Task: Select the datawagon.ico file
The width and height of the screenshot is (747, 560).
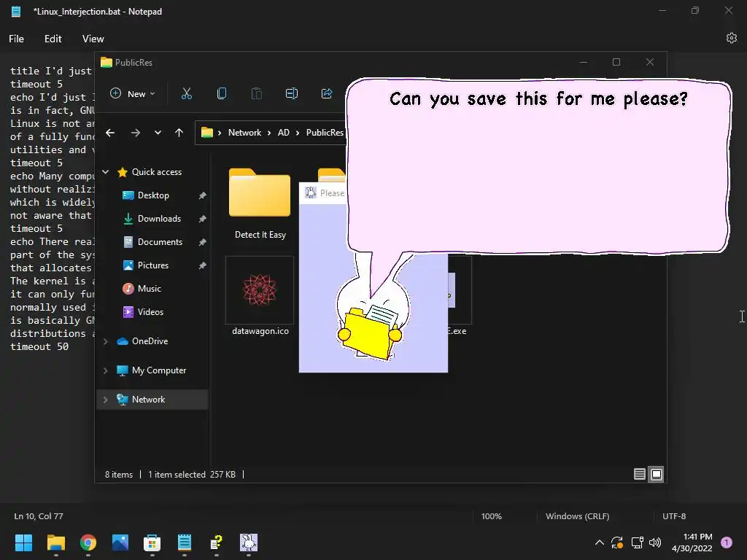Action: click(x=260, y=297)
